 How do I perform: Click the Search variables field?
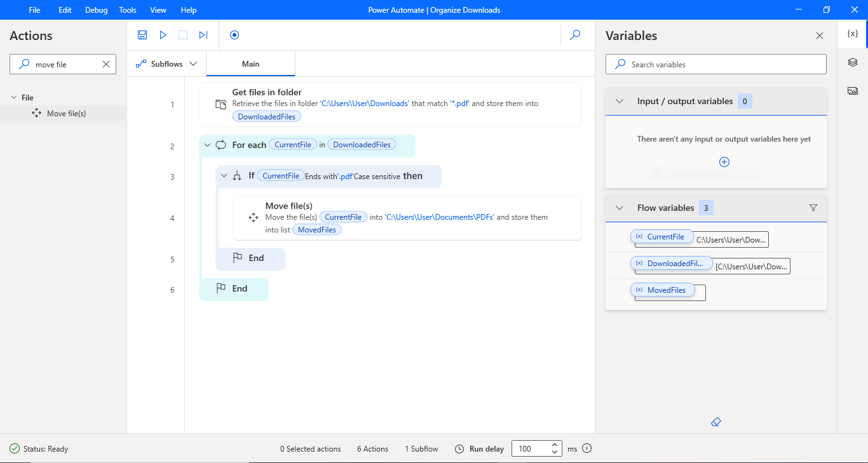(x=716, y=64)
